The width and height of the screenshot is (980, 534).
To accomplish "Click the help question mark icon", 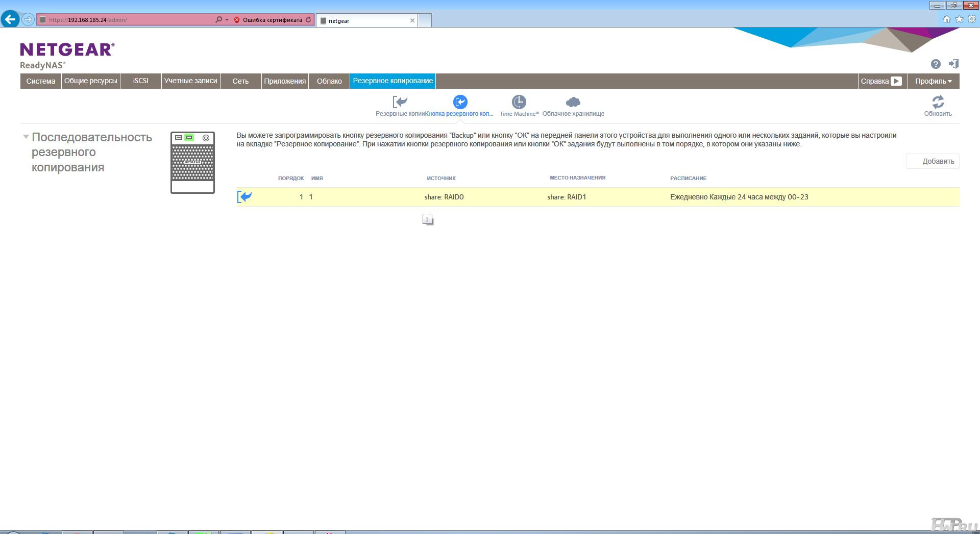I will [935, 64].
